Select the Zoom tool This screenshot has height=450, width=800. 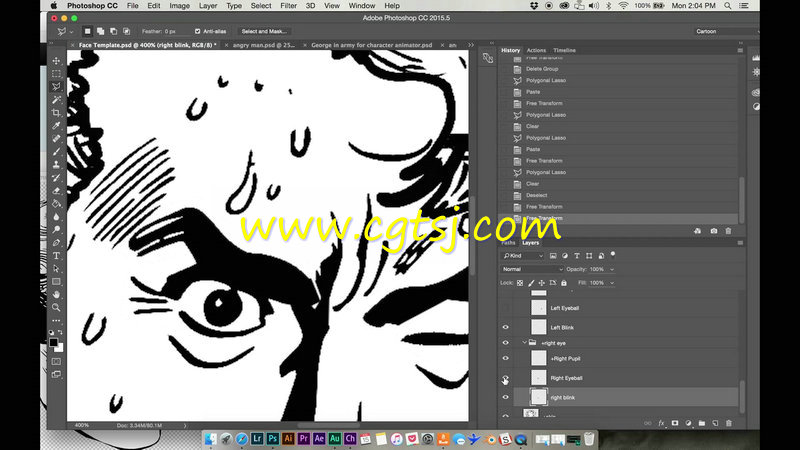tap(56, 308)
